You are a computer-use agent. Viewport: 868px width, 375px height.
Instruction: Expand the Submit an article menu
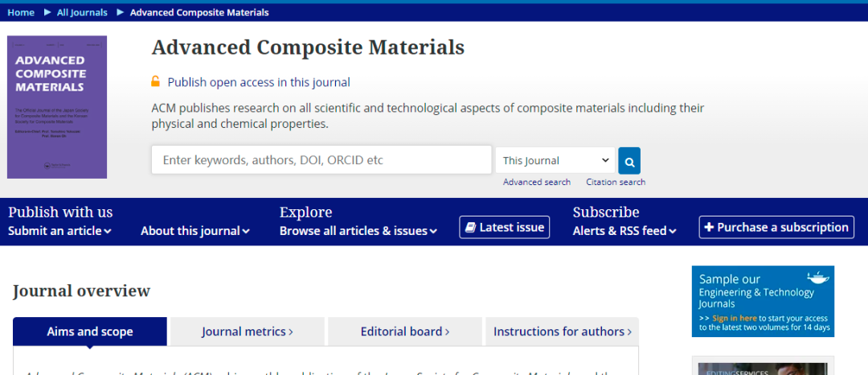(59, 231)
